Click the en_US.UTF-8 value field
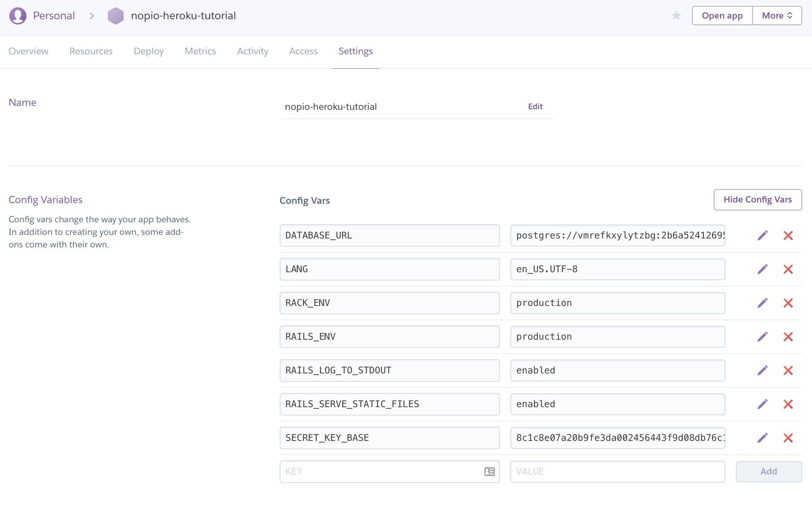Screen dimensions: 812x514 pyautogui.click(x=618, y=269)
